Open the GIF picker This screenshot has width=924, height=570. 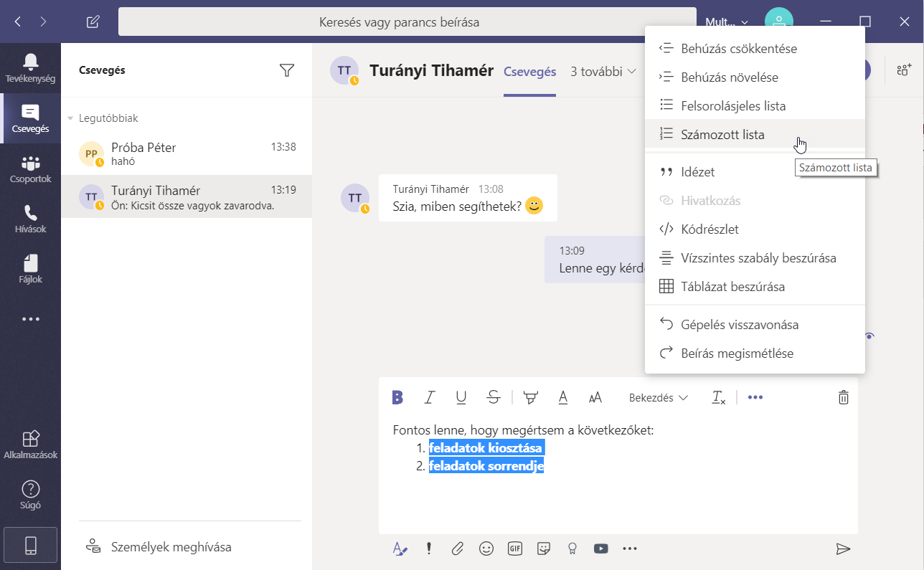514,548
